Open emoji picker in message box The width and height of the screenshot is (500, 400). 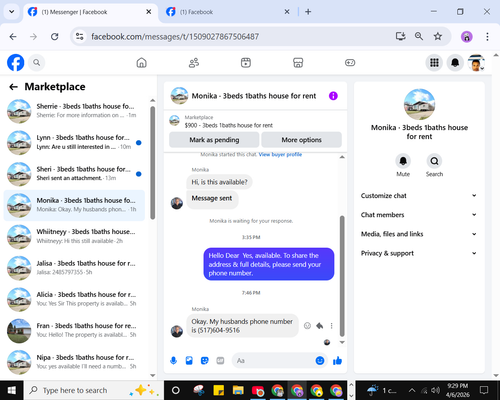[320, 361]
